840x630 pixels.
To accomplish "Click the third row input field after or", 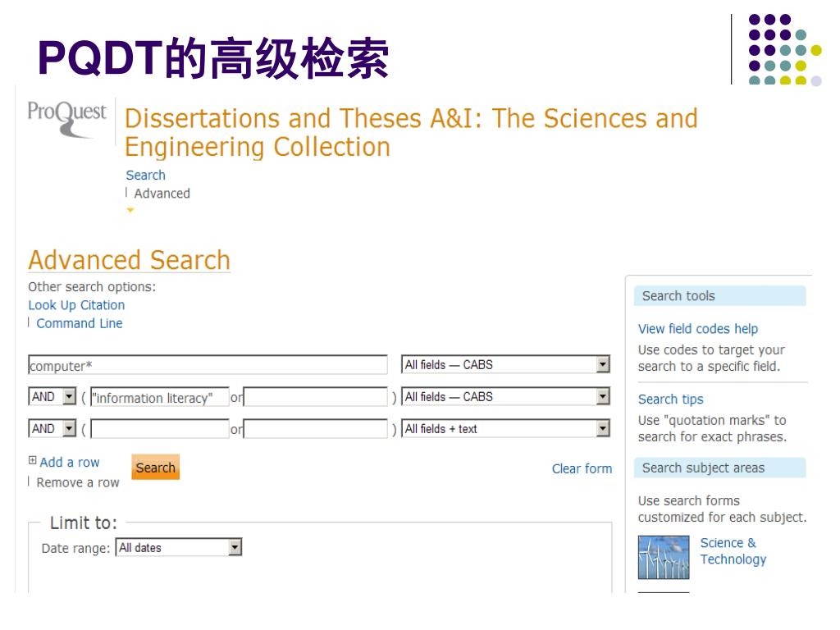I will click(x=316, y=430).
